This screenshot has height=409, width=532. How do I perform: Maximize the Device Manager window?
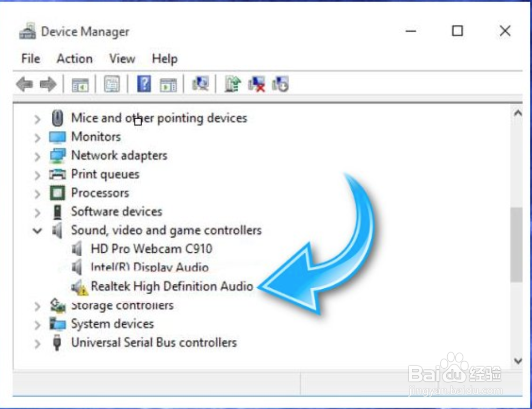point(457,31)
